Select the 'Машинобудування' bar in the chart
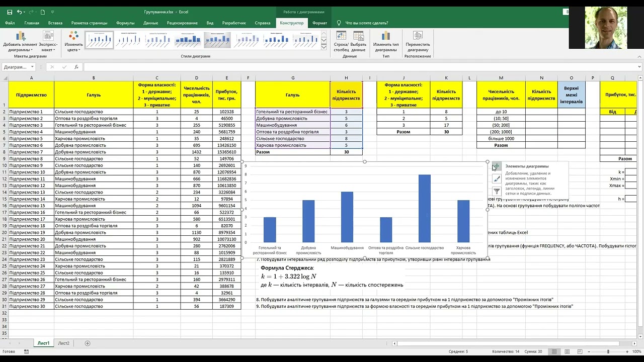644x362 pixels. (347, 217)
